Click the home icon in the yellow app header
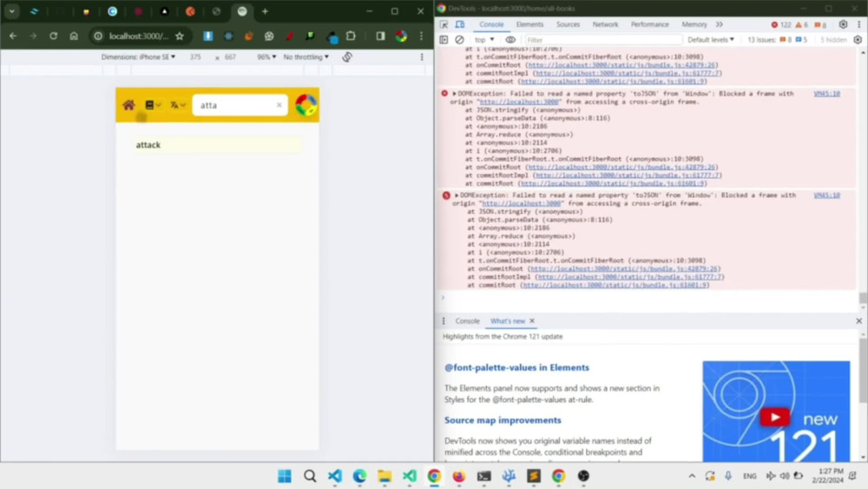868x489 pixels. pyautogui.click(x=128, y=105)
